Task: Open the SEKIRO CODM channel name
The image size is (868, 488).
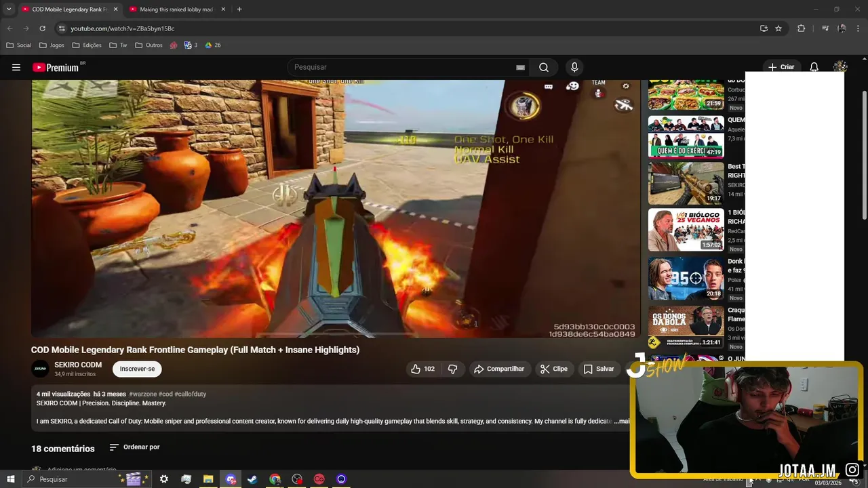Action: coord(78,365)
